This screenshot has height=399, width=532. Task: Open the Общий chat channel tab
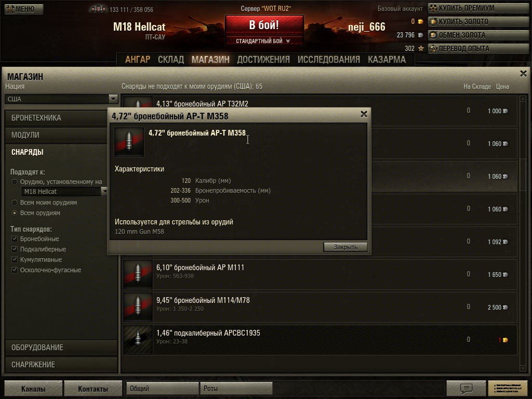click(x=162, y=389)
